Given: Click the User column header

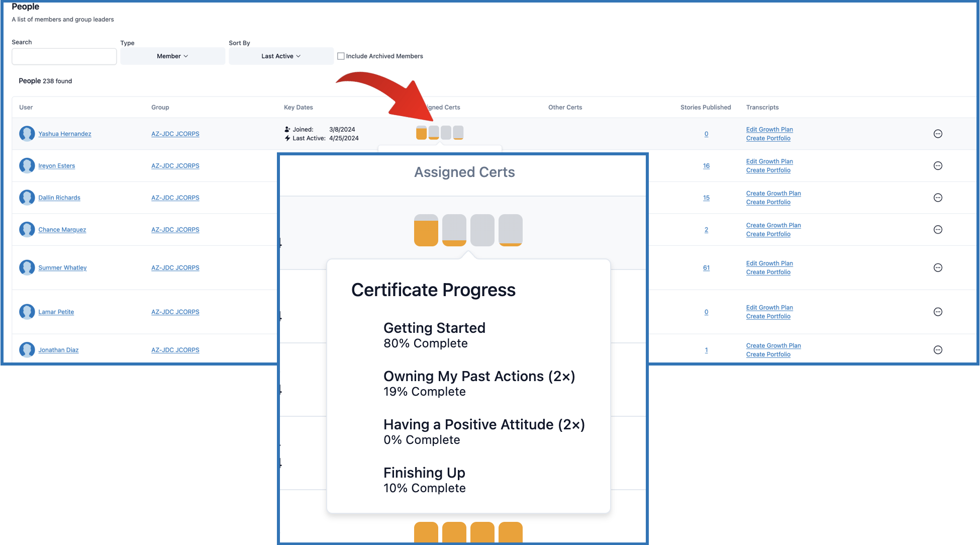Looking at the screenshot, I should click(x=26, y=108).
